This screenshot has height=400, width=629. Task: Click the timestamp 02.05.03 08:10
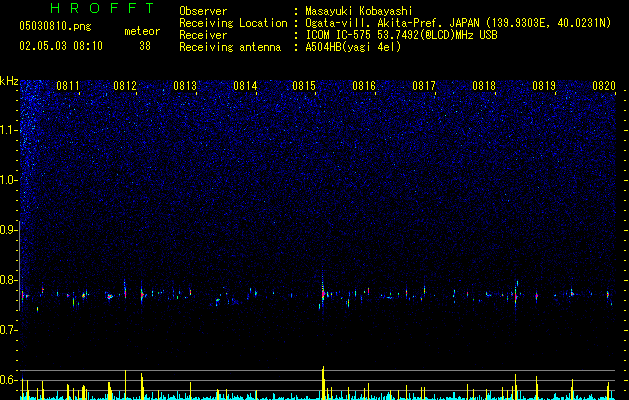[61, 46]
